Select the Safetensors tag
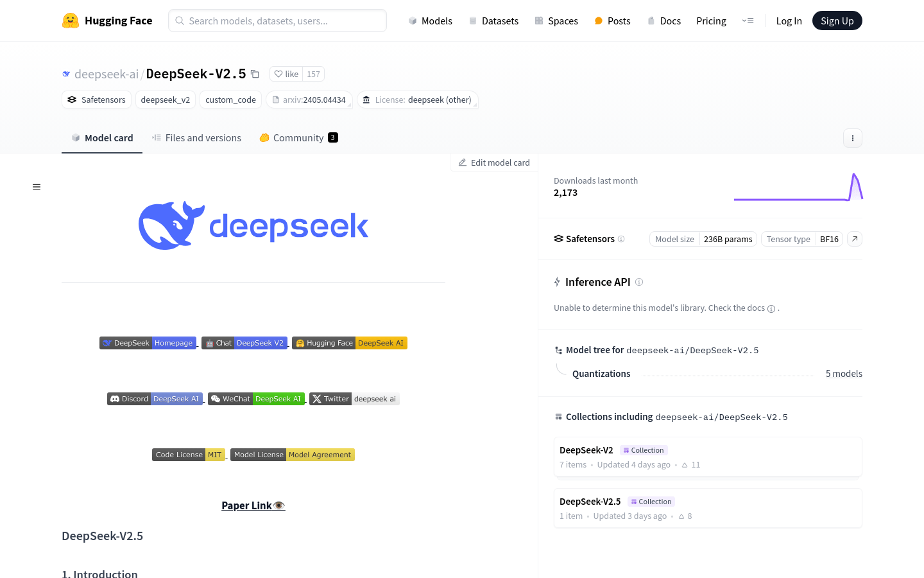This screenshot has height=578, width=924. point(97,100)
